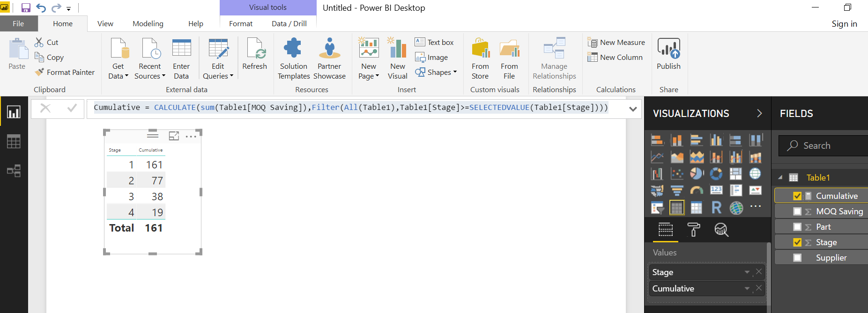
Task: Open the File menu
Action: click(18, 23)
